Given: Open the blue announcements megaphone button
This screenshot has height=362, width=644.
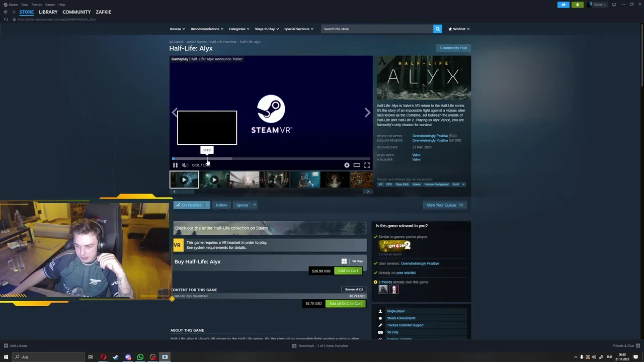Looking at the screenshot, I should [563, 5].
